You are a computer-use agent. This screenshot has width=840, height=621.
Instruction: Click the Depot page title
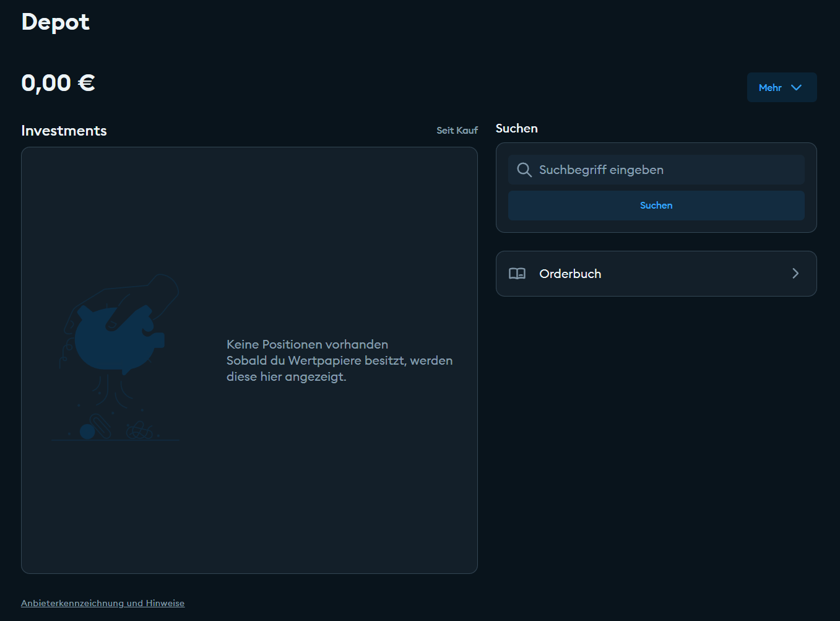55,22
